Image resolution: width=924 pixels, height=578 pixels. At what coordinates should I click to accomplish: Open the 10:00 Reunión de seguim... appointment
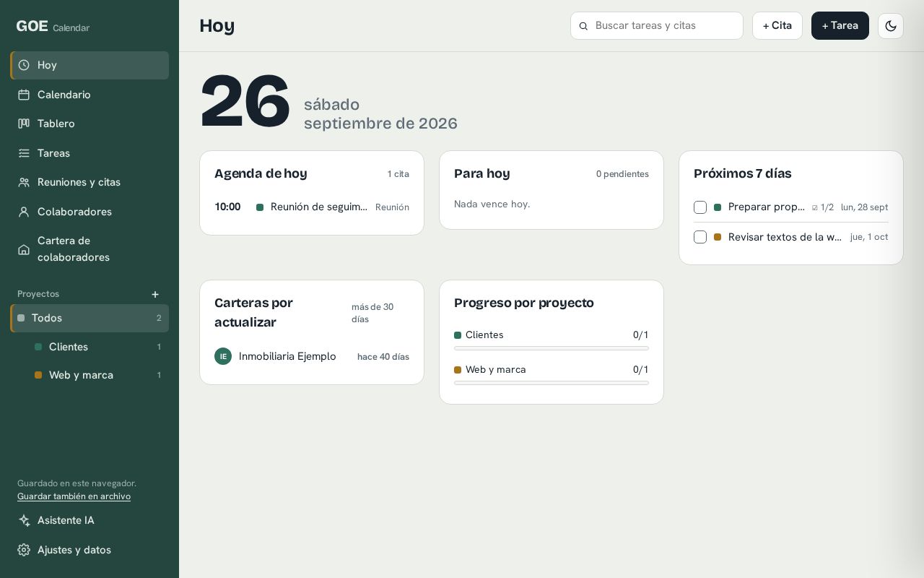point(312,207)
